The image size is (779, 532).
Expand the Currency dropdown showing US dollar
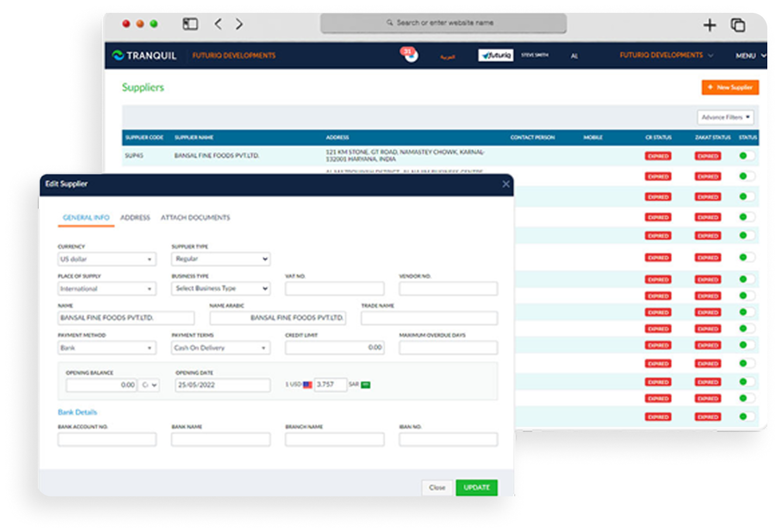coord(106,259)
